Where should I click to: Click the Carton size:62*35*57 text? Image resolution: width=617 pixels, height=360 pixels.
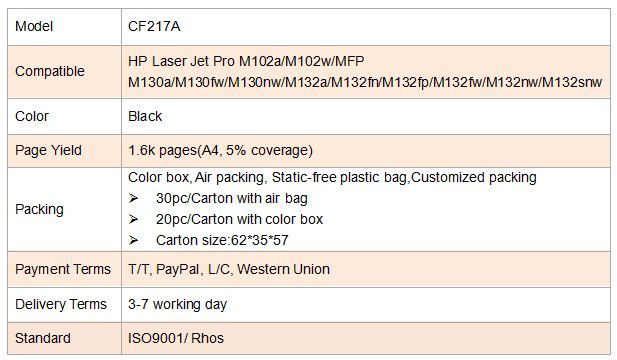222,240
